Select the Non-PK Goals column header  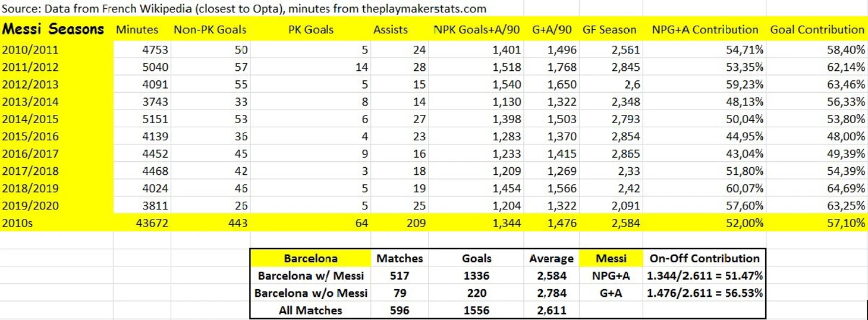[x=210, y=30]
